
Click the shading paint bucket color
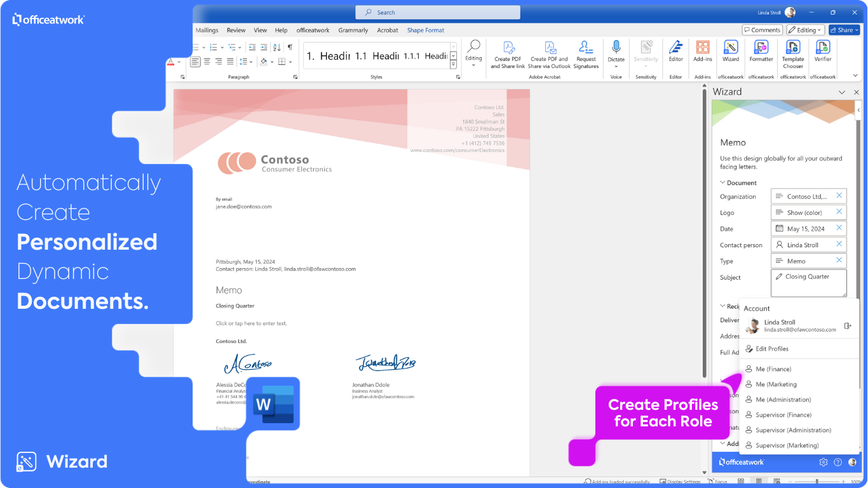[263, 62]
